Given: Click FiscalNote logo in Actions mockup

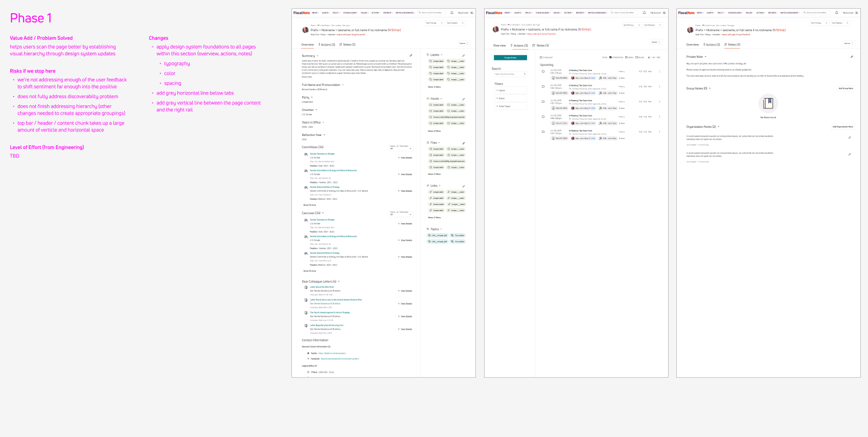Looking at the screenshot, I should (494, 13).
